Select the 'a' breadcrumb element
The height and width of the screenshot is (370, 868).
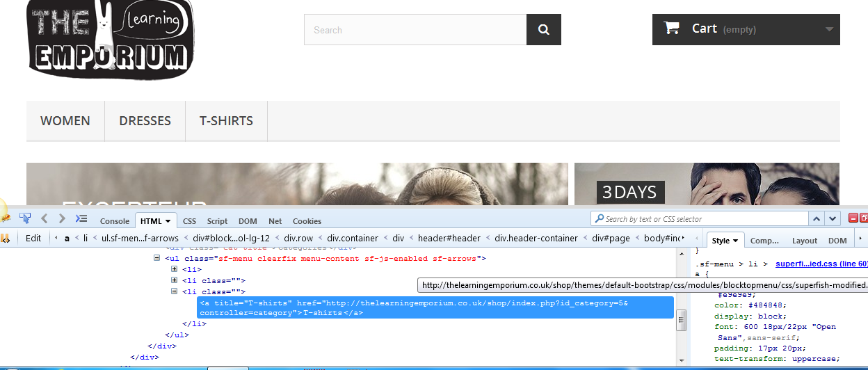tap(67, 238)
